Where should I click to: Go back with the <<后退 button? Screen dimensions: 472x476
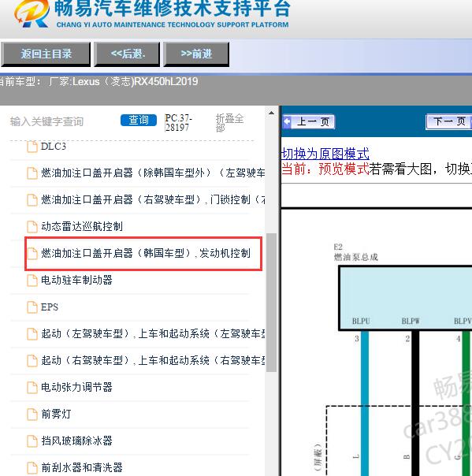(127, 54)
